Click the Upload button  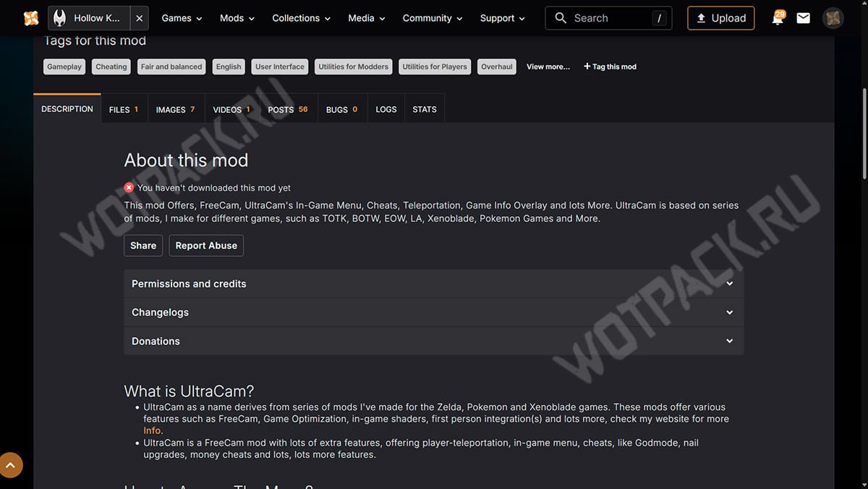[x=721, y=18]
